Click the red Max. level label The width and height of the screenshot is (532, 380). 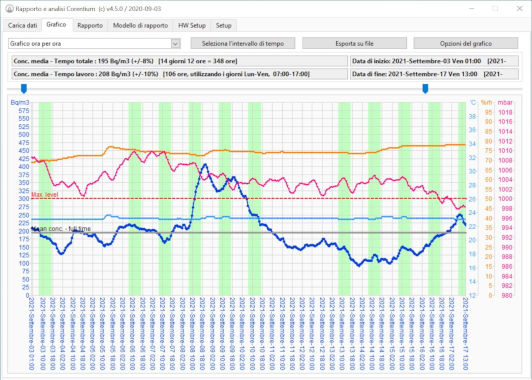click(44, 195)
